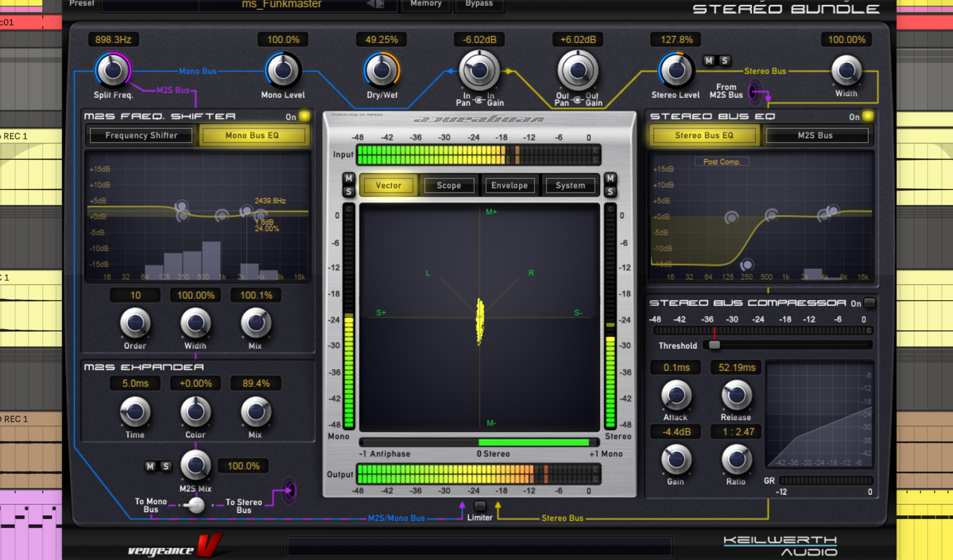Click the compressor Threshold slider handle

coord(714,345)
